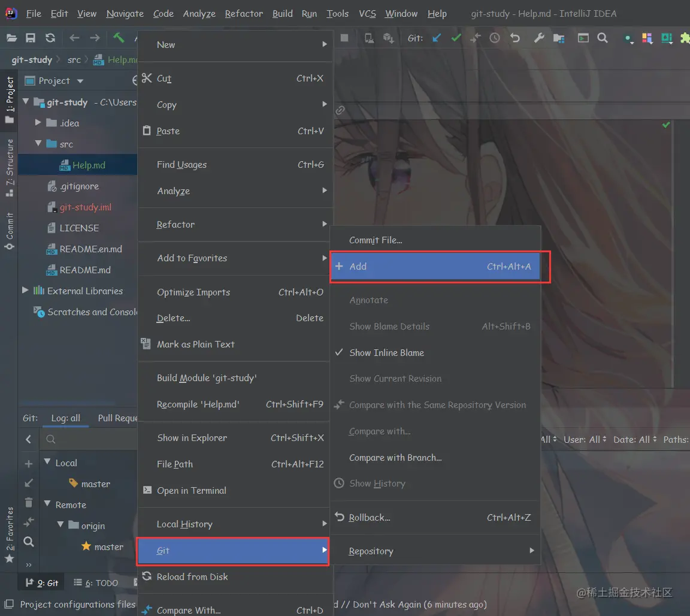Select Rollback... in Git submenu
The image size is (690, 616).
pyautogui.click(x=435, y=517)
